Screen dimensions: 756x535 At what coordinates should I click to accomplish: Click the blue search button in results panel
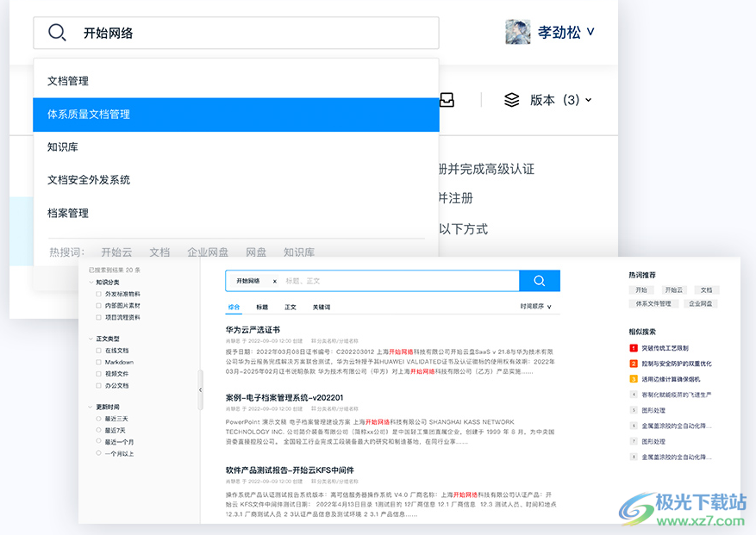pos(540,281)
